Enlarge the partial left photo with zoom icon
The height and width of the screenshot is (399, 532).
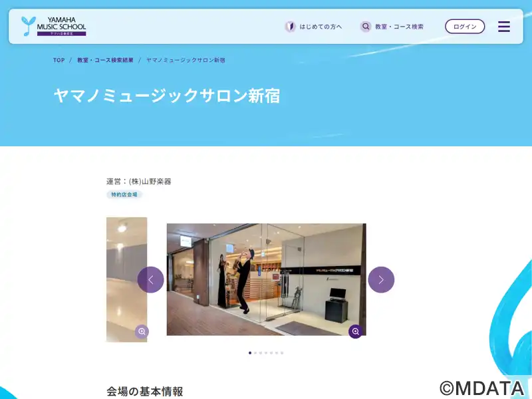click(x=142, y=331)
